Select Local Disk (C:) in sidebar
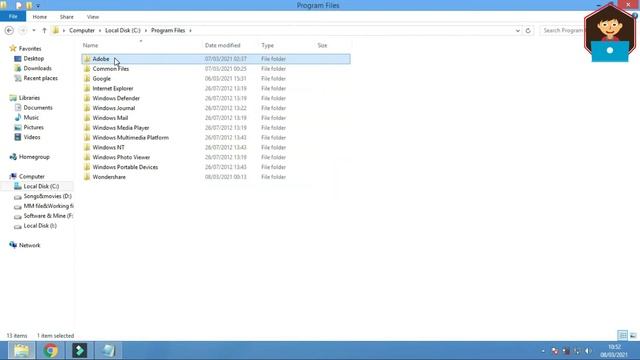Screen dimensions: 640x360 click(x=41, y=186)
